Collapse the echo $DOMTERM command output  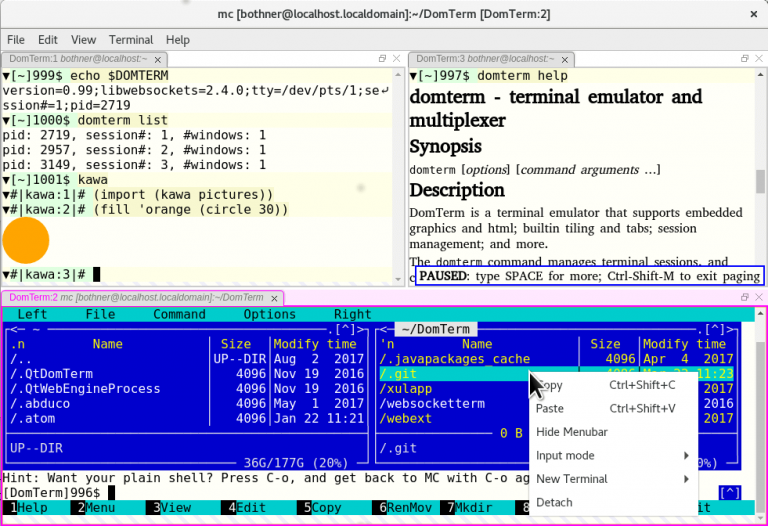point(6,76)
